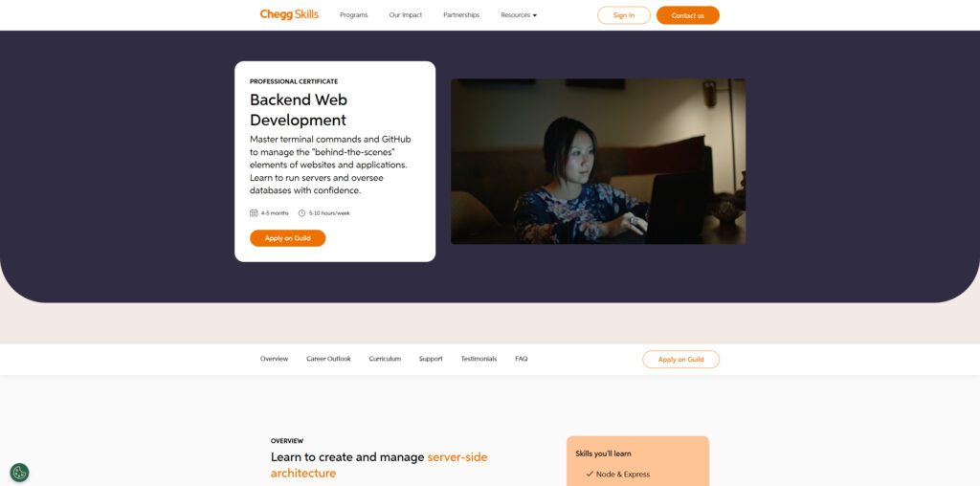
Task: Click the calendar icon beside 4-5 months
Action: (x=254, y=213)
